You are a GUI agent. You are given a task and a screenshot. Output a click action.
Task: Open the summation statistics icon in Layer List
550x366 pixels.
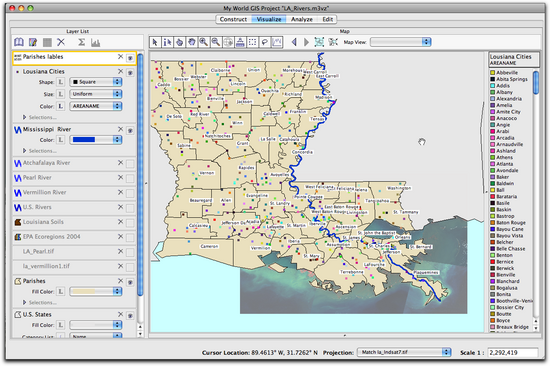[x=81, y=42]
